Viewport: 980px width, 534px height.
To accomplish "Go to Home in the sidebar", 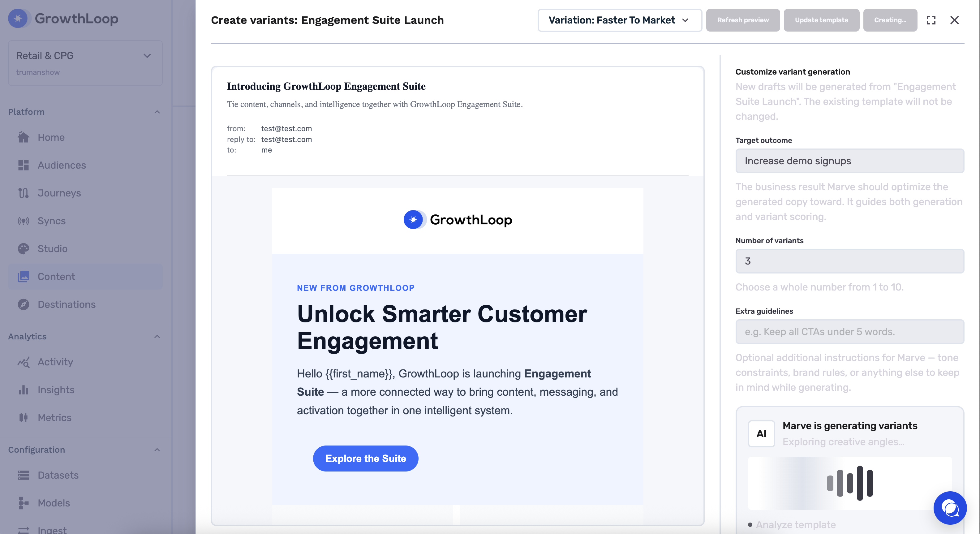I will point(85,137).
